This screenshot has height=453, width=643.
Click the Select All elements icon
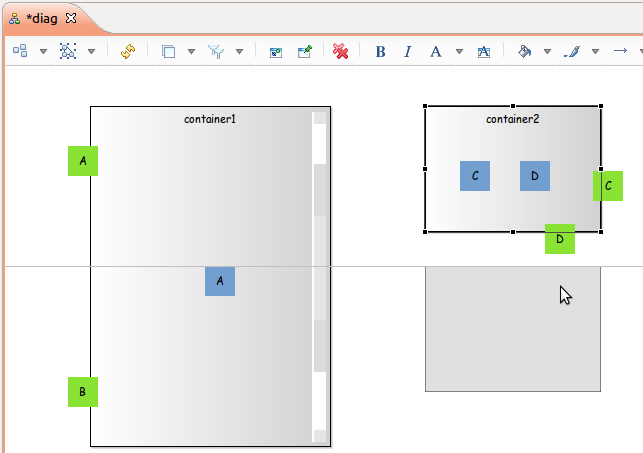point(68,51)
